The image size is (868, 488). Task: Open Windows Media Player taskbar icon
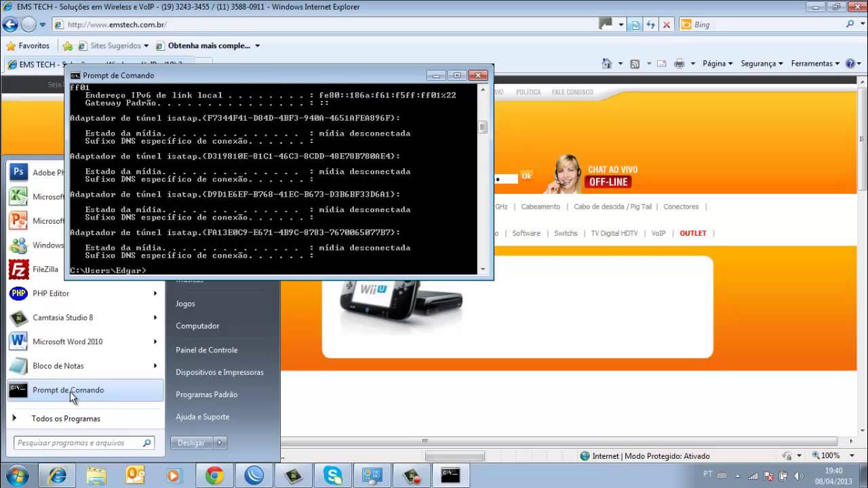click(x=174, y=476)
